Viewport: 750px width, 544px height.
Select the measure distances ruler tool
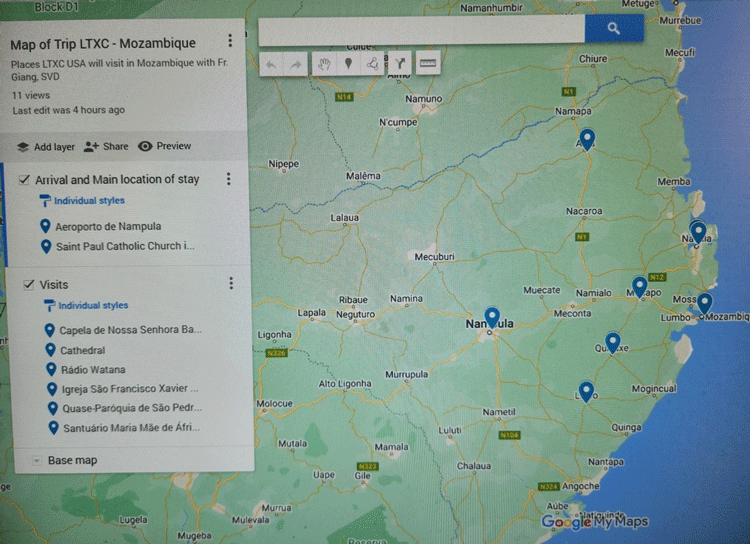428,64
